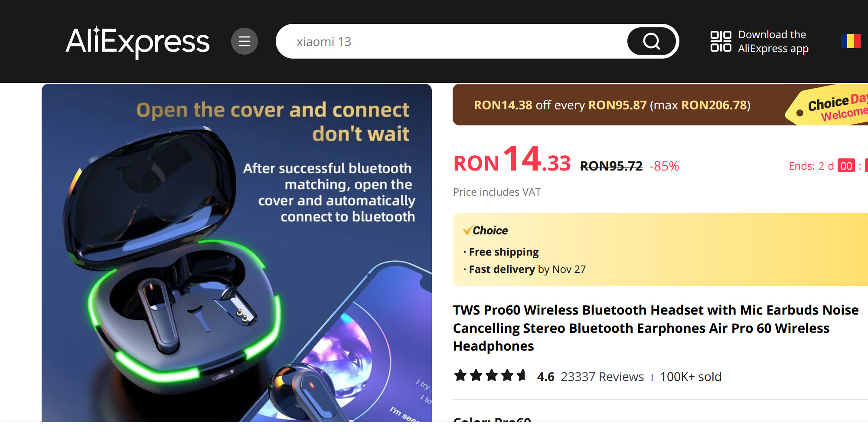Open the hamburger categories menu
This screenshot has width=868, height=440.
[245, 41]
